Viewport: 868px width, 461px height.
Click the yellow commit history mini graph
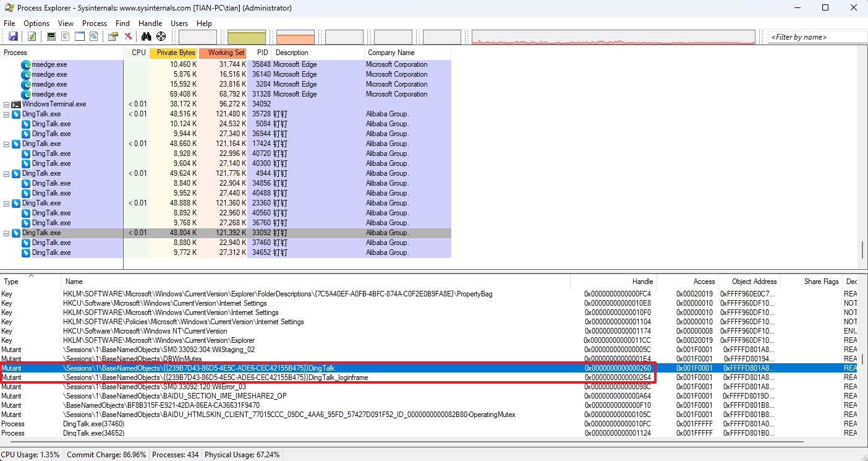click(x=247, y=37)
